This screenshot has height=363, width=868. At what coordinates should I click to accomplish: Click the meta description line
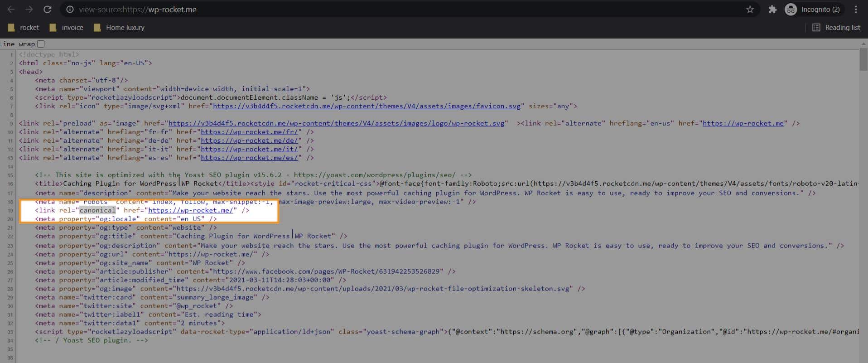pyautogui.click(x=425, y=193)
